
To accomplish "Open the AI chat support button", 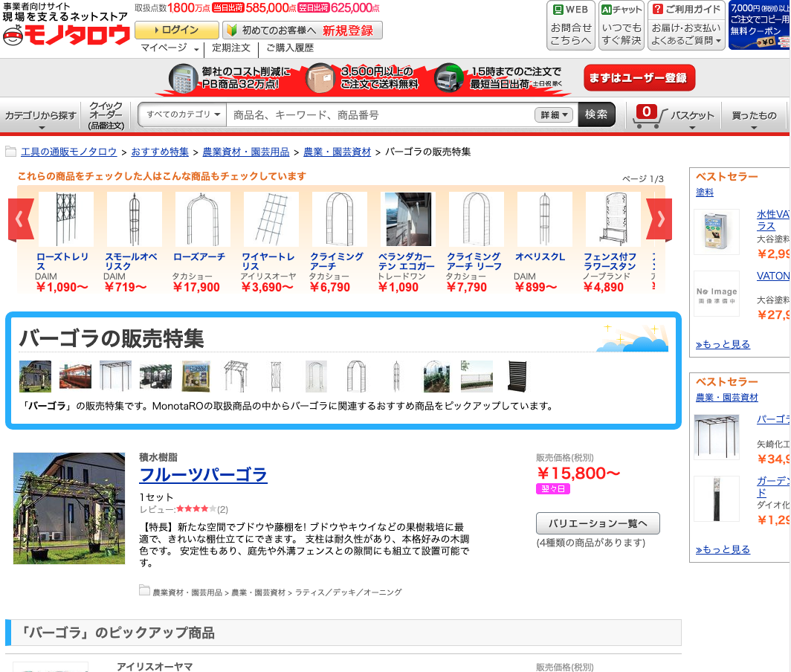I will 621,25.
